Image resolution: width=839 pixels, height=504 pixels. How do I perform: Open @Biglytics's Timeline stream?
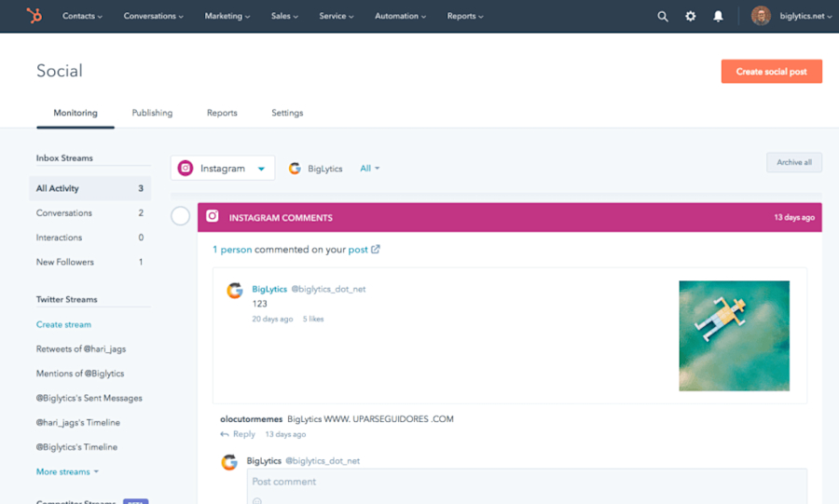(76, 447)
